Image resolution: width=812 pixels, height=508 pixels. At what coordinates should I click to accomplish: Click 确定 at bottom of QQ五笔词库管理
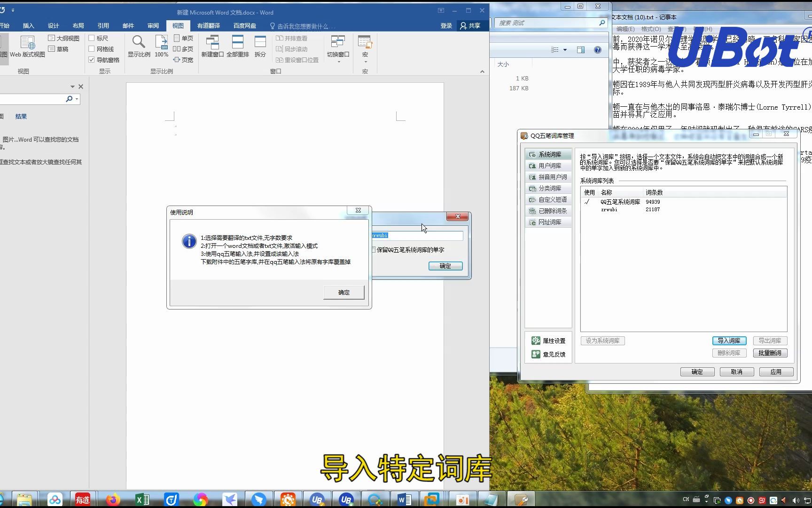[697, 372]
